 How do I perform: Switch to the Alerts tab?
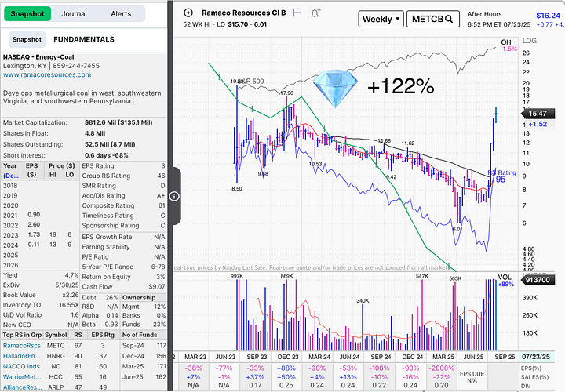[121, 14]
